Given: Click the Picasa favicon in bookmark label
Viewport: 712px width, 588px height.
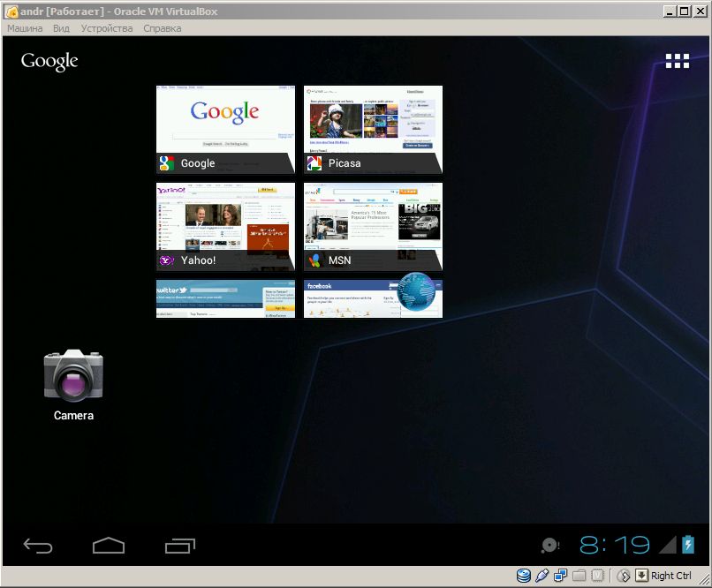Looking at the screenshot, I should pyautogui.click(x=314, y=163).
